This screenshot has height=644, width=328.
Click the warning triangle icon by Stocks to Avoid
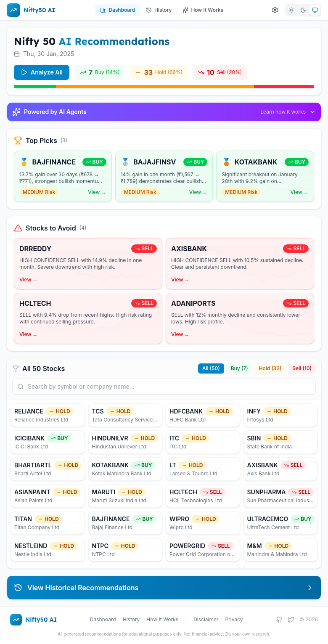point(18,228)
